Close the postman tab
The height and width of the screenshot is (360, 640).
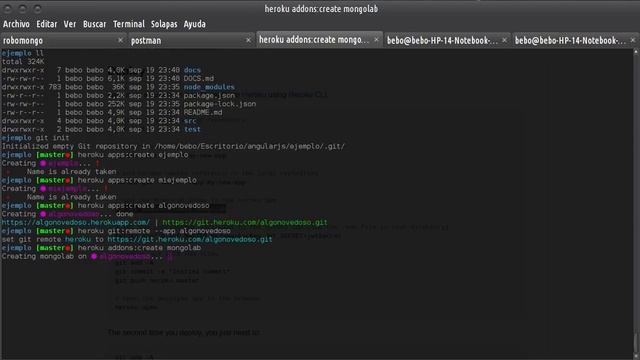(248, 40)
